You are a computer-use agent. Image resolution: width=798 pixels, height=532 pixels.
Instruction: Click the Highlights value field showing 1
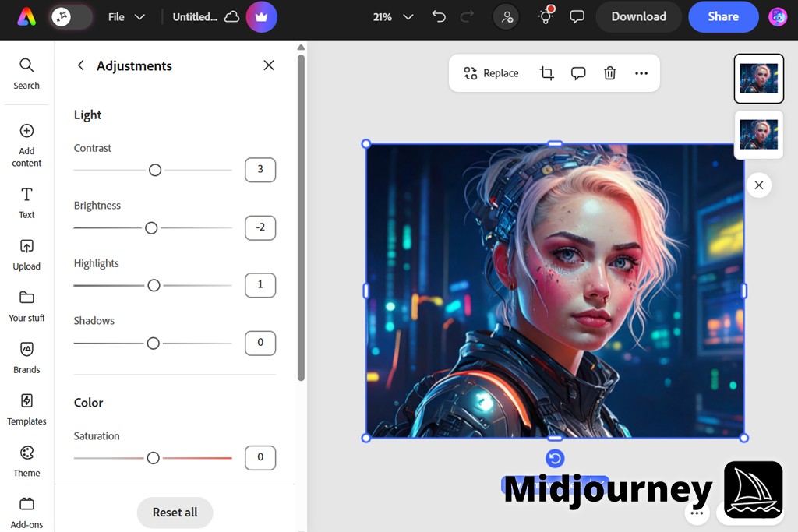click(x=260, y=285)
